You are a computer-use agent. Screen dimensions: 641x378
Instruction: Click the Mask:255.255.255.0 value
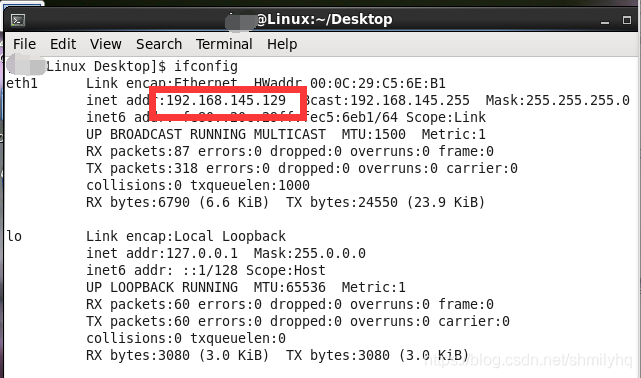tap(558, 100)
